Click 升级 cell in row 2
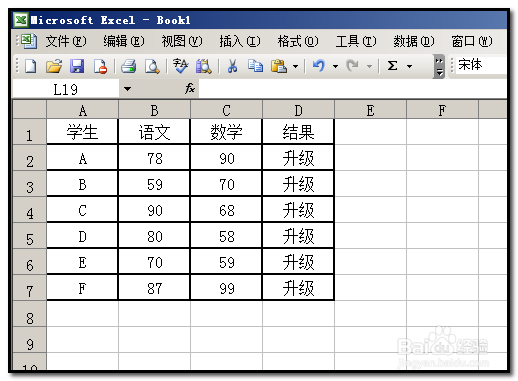This screenshot has width=518, height=381. click(x=298, y=158)
